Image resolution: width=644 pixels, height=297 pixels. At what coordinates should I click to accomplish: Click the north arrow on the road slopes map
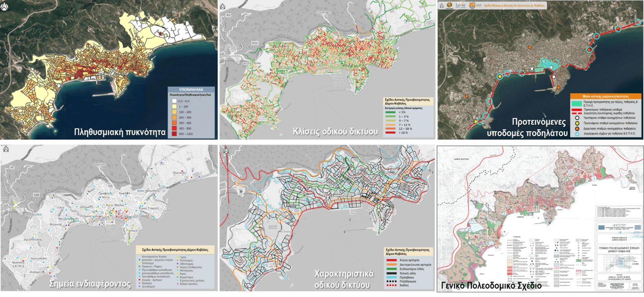[222, 5]
